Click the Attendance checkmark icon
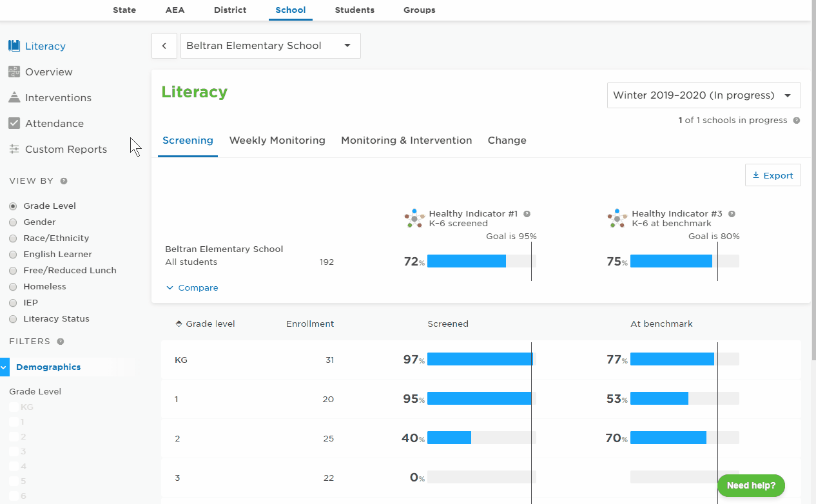Screen dimensions: 816x504 (x=14, y=123)
